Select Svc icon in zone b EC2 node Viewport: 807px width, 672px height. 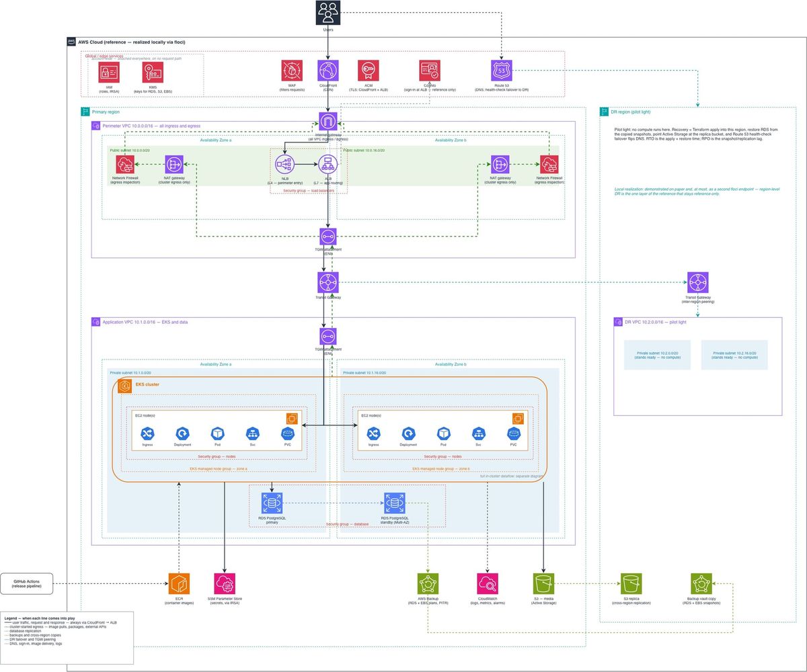(478, 433)
